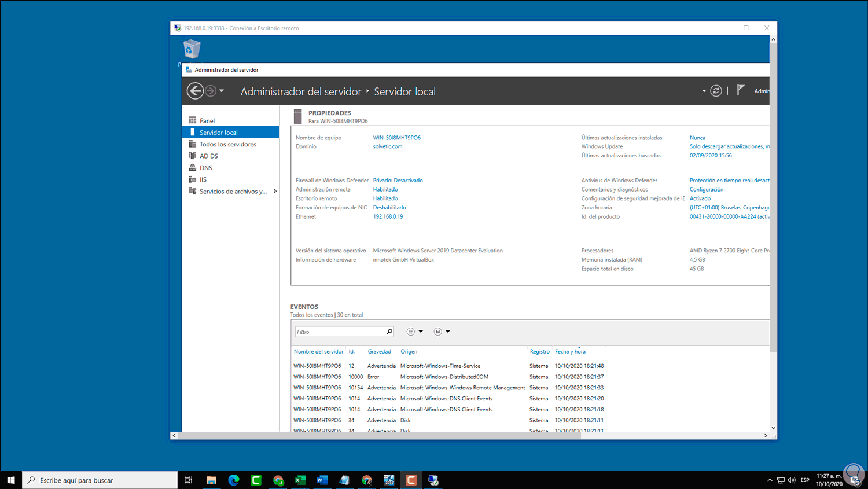Screen dimensions: 868x489
Task: Select the Microsoft-Windows-Time-Service event row
Action: (x=448, y=366)
